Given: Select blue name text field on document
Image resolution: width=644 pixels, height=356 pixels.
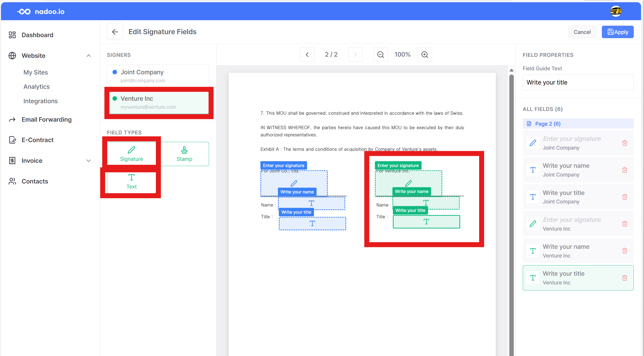Looking at the screenshot, I should (312, 204).
